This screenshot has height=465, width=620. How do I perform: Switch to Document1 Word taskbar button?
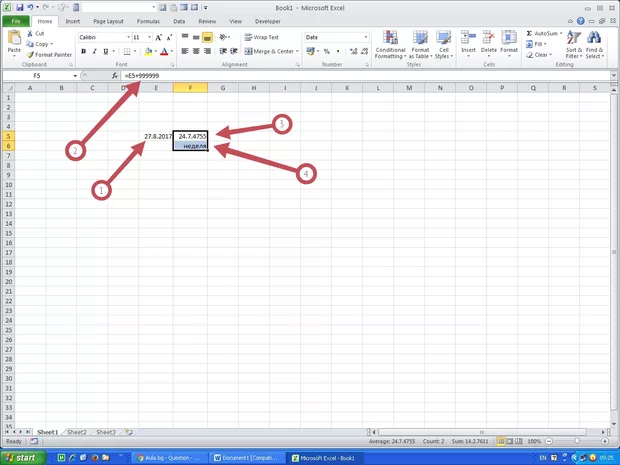(247, 458)
